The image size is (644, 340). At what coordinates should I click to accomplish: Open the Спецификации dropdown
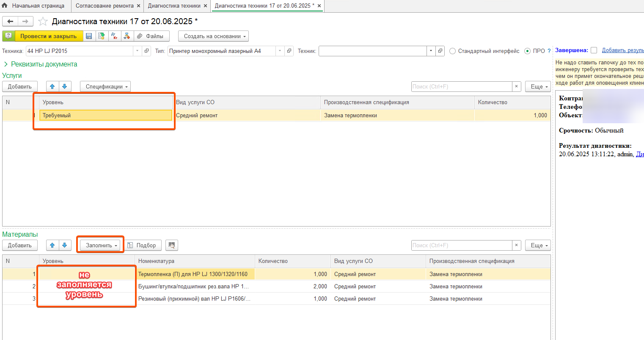pyautogui.click(x=105, y=87)
